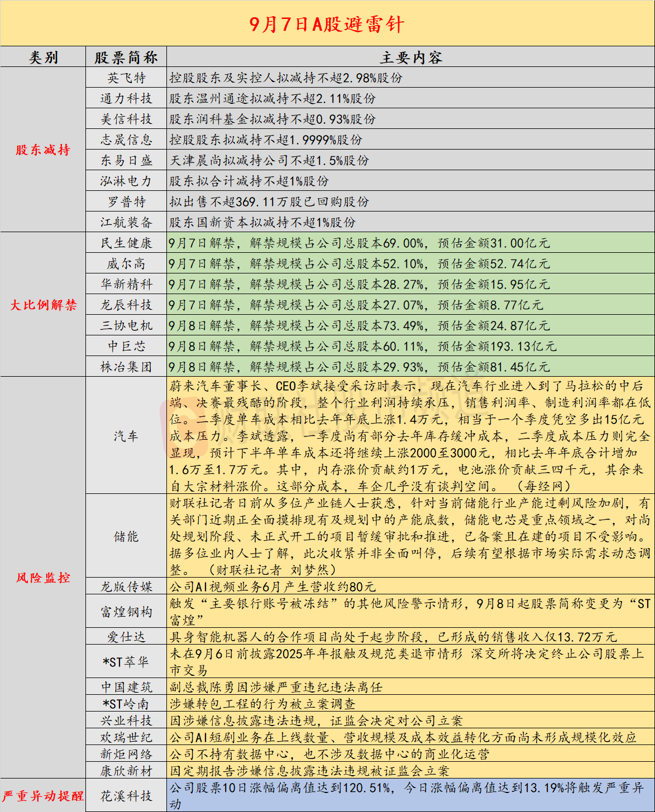Click 涉嫌转包工程的行为被立案调查

[x=262, y=704]
